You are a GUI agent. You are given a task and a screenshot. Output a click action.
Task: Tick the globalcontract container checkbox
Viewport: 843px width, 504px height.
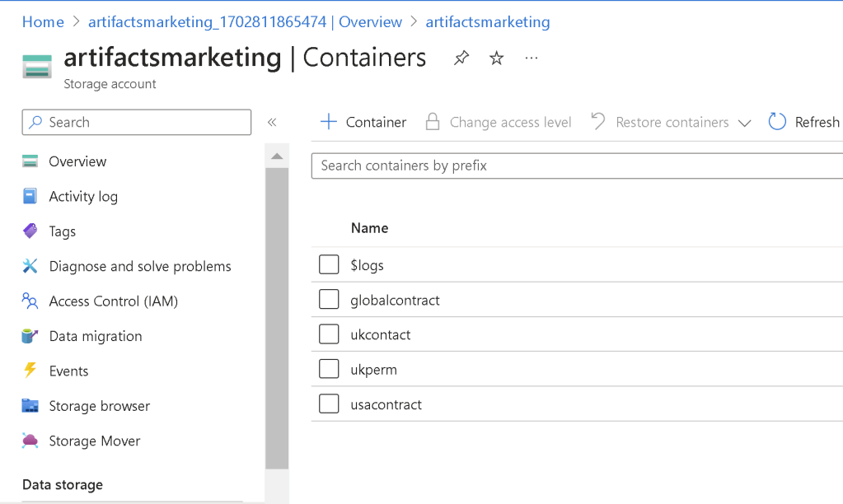point(329,299)
